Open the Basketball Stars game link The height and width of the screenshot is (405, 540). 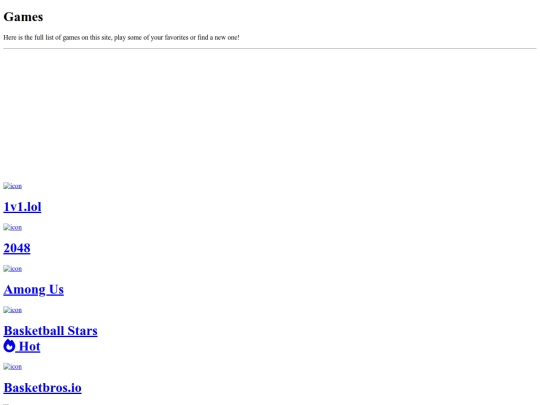pos(51,331)
